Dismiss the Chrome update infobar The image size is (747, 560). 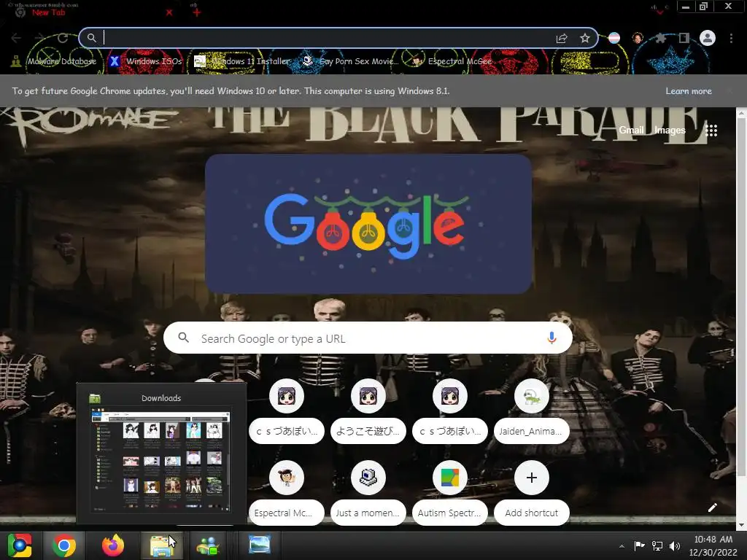point(729,91)
